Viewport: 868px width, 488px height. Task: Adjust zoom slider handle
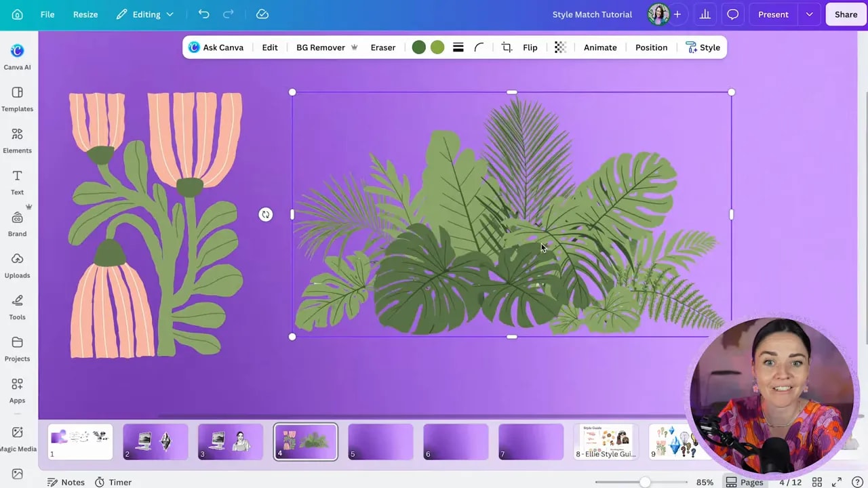click(x=644, y=483)
